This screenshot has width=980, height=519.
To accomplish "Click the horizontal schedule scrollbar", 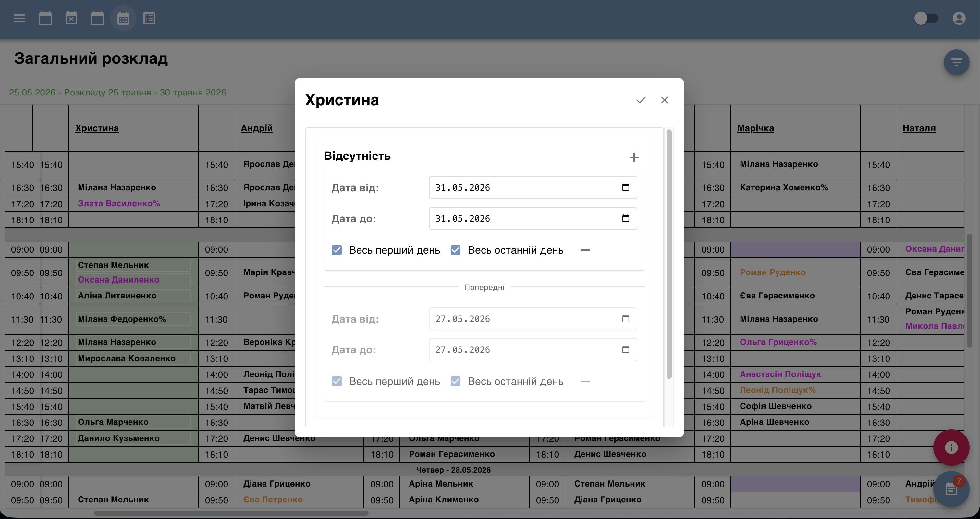I will 231,513.
